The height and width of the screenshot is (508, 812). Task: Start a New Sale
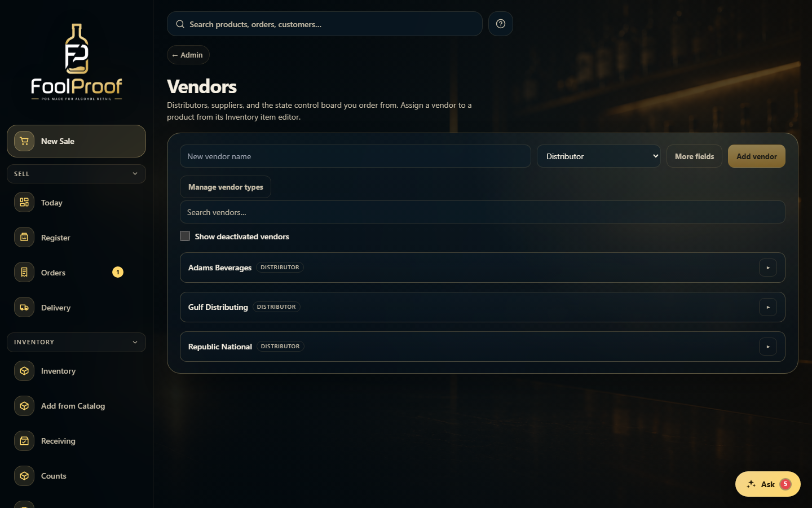click(x=76, y=141)
